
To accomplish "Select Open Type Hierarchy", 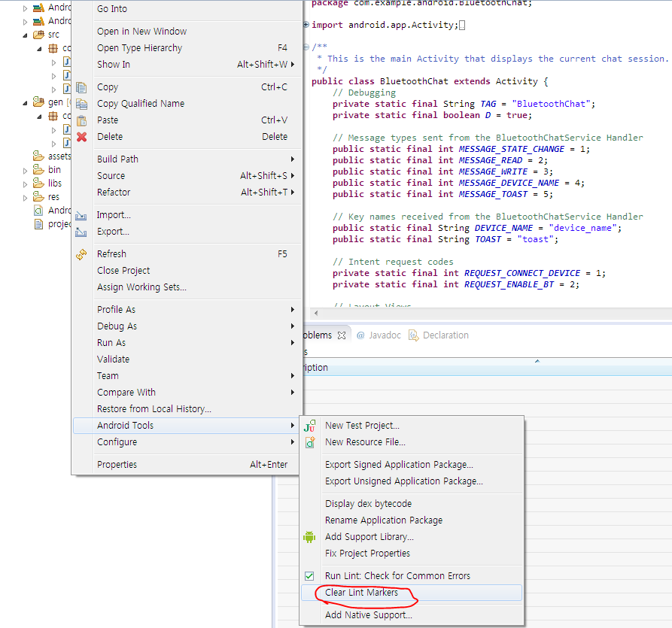I will tap(186, 48).
